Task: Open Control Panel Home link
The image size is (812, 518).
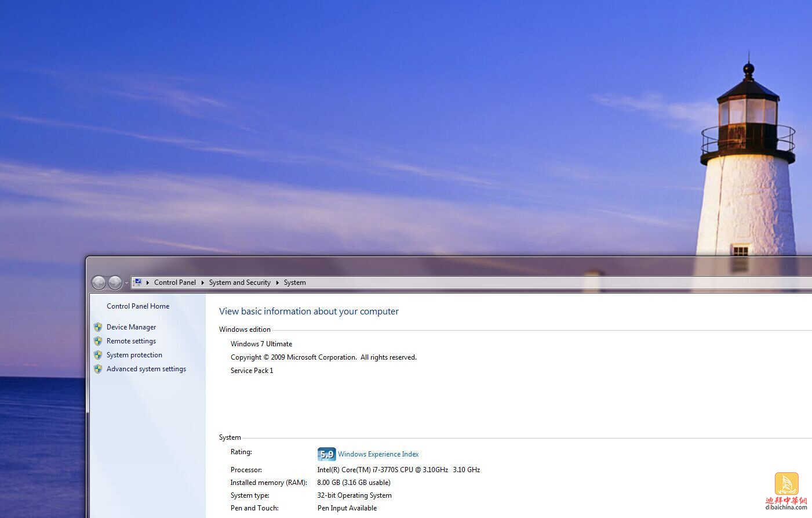Action: click(x=138, y=306)
